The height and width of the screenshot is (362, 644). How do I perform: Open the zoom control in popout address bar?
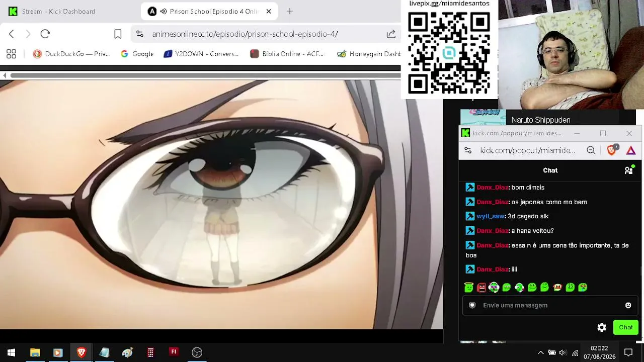pyautogui.click(x=591, y=150)
